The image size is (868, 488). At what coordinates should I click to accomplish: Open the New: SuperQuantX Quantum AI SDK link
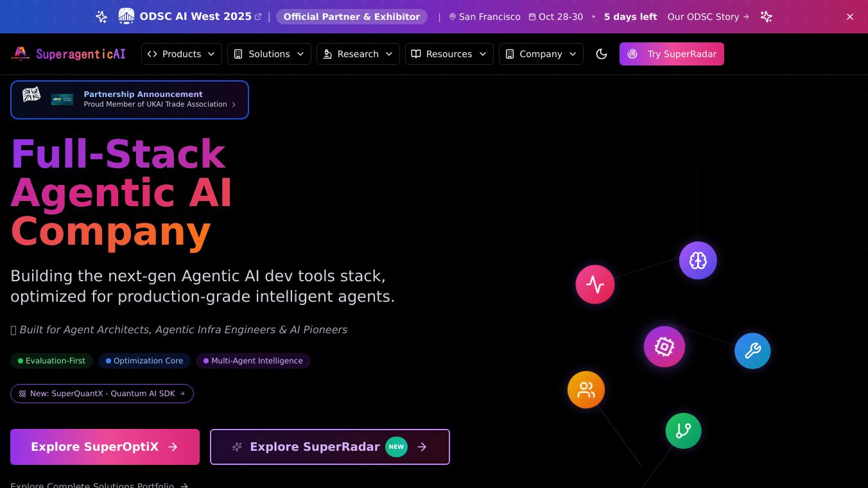(102, 394)
